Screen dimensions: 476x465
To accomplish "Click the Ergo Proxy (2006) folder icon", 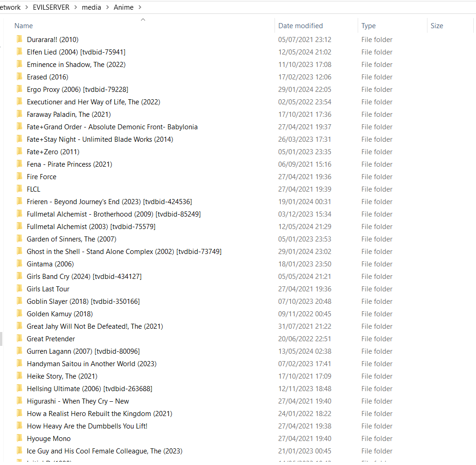I will (x=19, y=89).
